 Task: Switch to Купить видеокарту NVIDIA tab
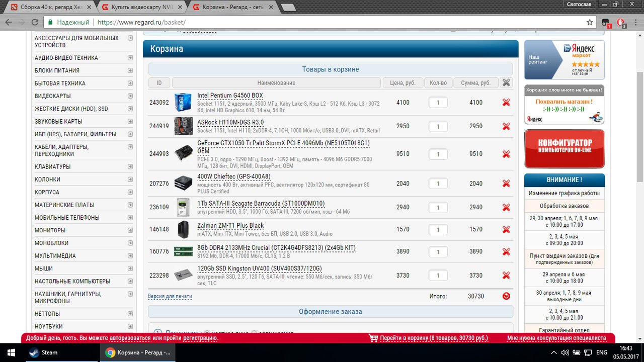(142, 7)
